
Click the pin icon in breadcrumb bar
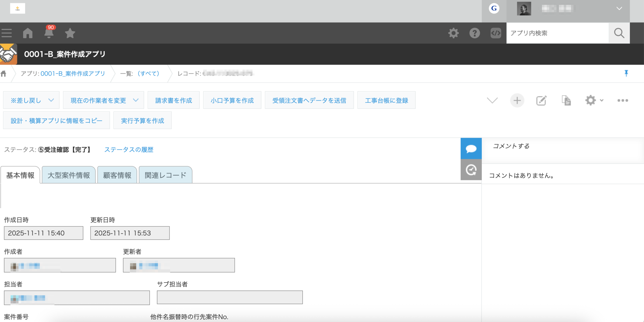(x=626, y=73)
